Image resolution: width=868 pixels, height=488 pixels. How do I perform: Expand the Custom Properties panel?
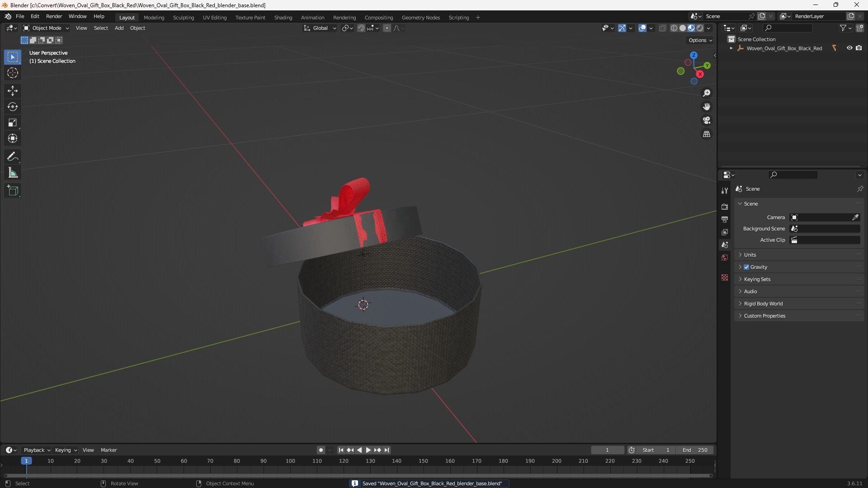799,316
